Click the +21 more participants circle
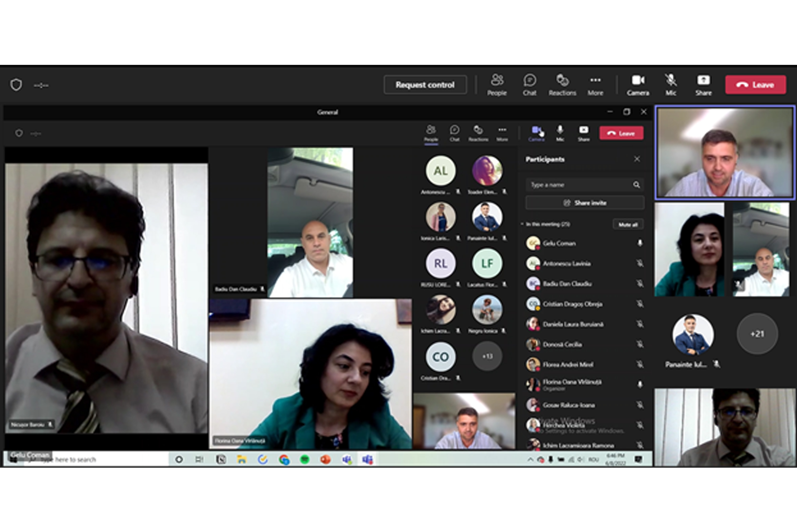Image resolution: width=797 pixels, height=532 pixels. [757, 334]
